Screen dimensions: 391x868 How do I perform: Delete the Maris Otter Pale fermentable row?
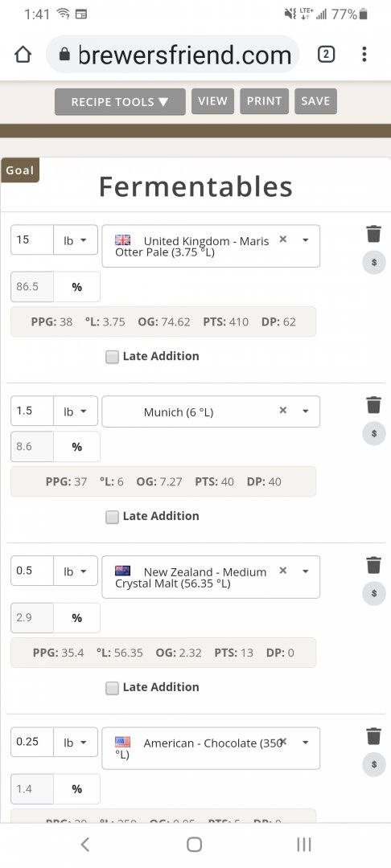tap(374, 234)
